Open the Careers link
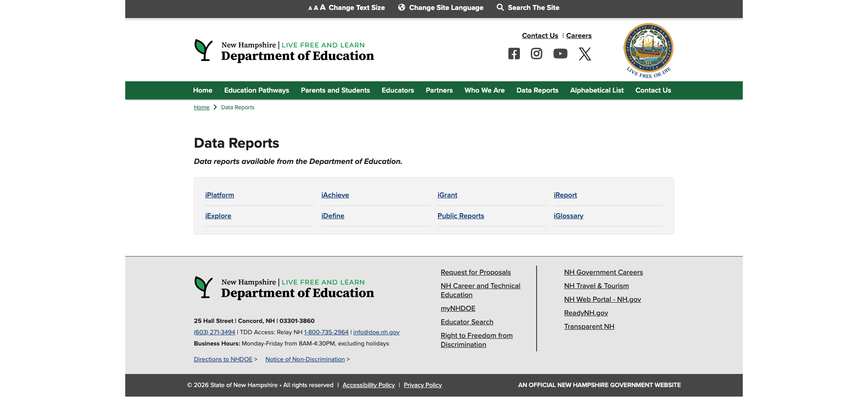Image resolution: width=868 pixels, height=397 pixels. tap(579, 36)
